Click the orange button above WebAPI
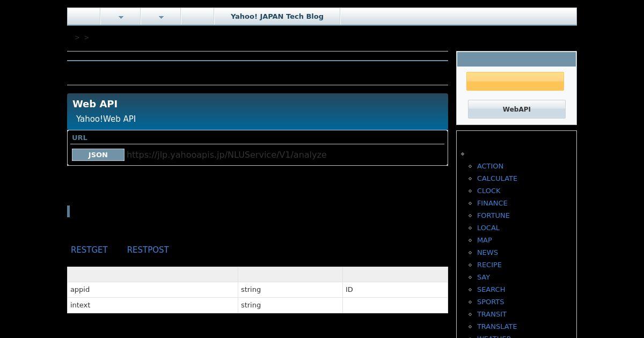Image resolution: width=644 pixels, height=338 pixels. [x=515, y=81]
